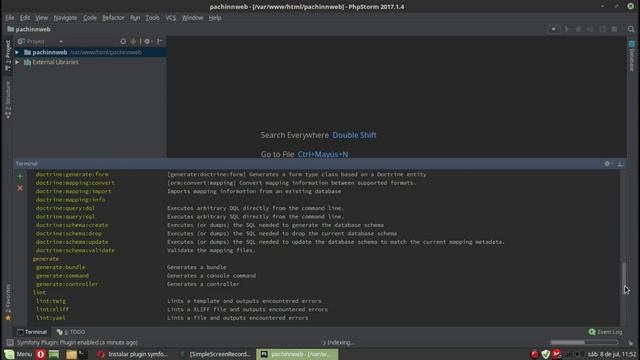Click the indexing progress bar

(584, 342)
